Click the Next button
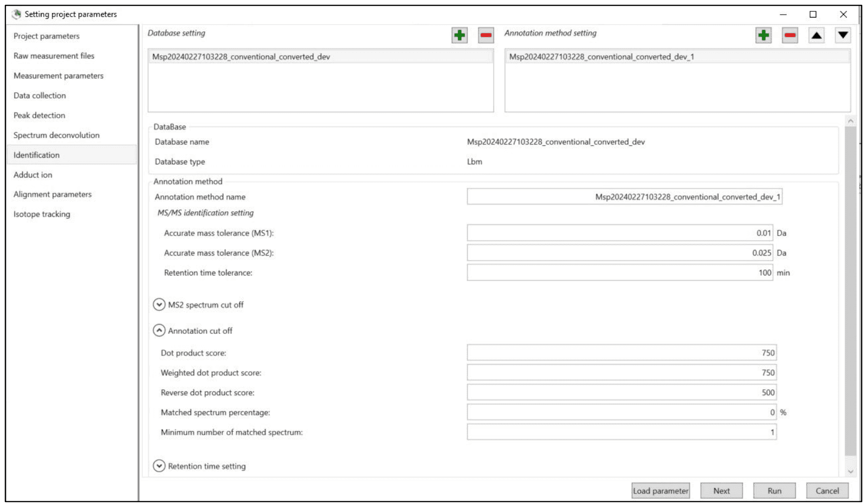868x504 pixels. coord(721,491)
